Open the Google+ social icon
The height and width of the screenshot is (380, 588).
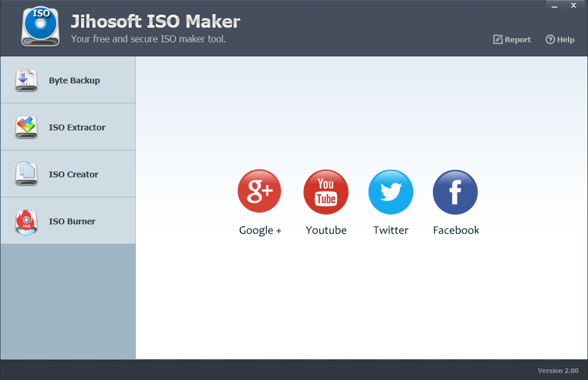tap(259, 191)
